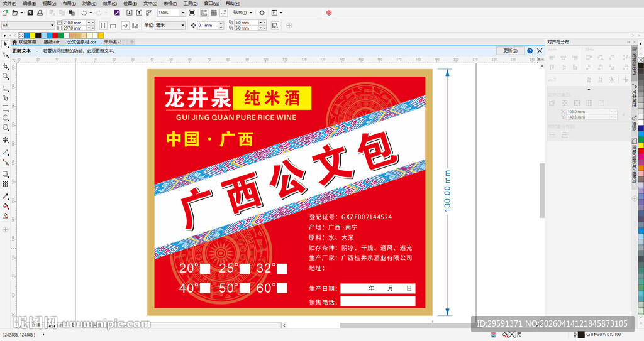This screenshot has height=341, width=644.
Task: Set page to Landscape orientation
Action: tap(113, 26)
